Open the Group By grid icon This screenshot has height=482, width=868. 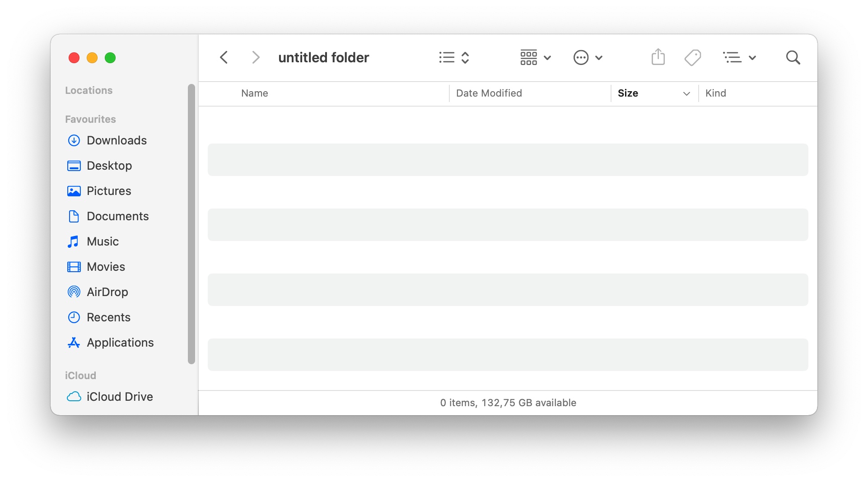pyautogui.click(x=528, y=57)
